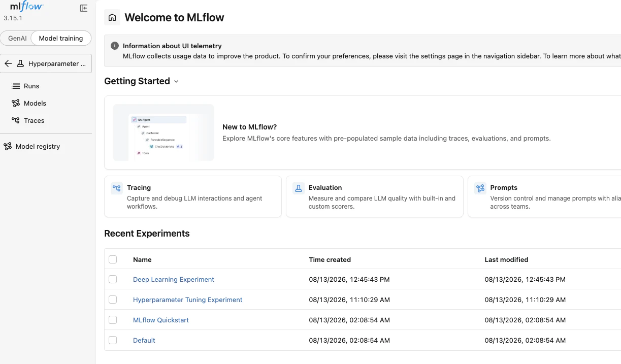Image resolution: width=621 pixels, height=364 pixels.
Task: Click the Deep Learning Experiment time created 12:45:43 PM
Action: pos(349,279)
